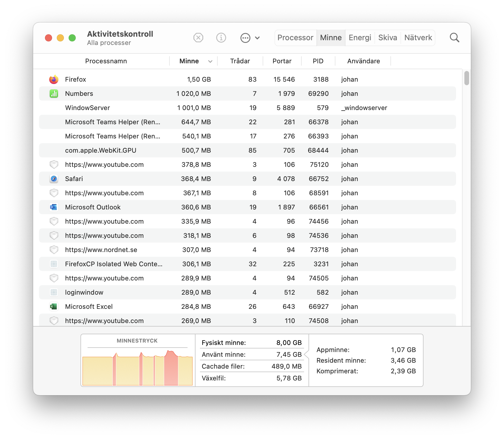Image resolution: width=504 pixels, height=439 pixels.
Task: Select the Minne tab
Action: click(331, 38)
